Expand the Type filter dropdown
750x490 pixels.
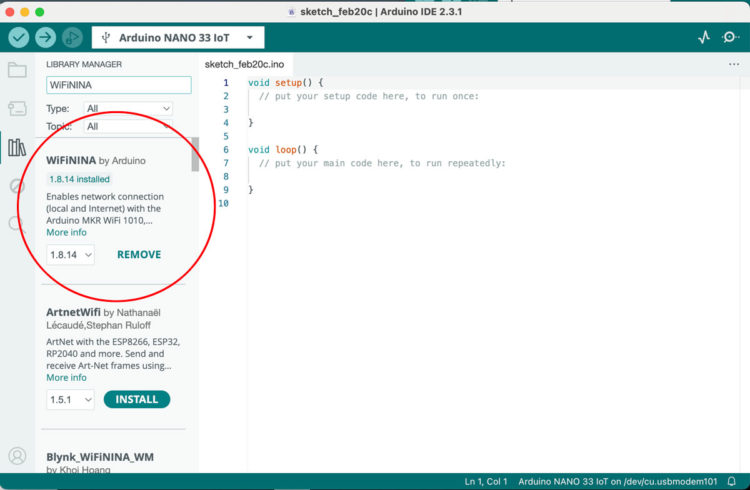coord(128,108)
